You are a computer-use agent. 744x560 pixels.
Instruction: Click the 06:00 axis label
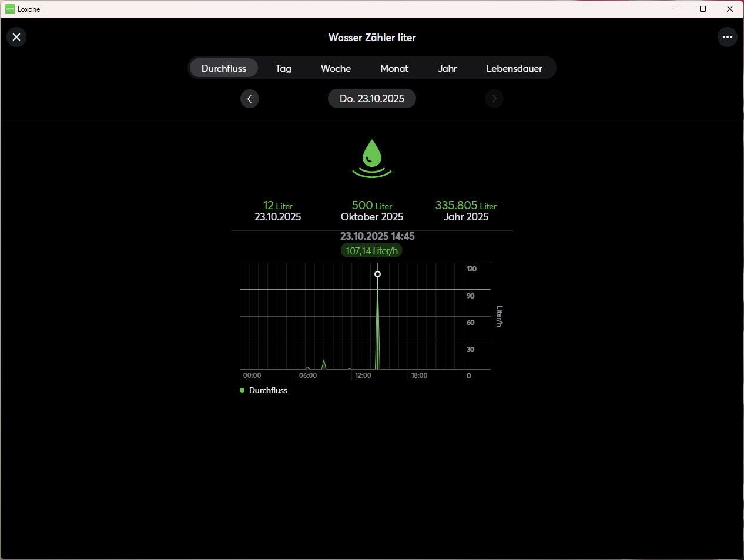(x=308, y=375)
